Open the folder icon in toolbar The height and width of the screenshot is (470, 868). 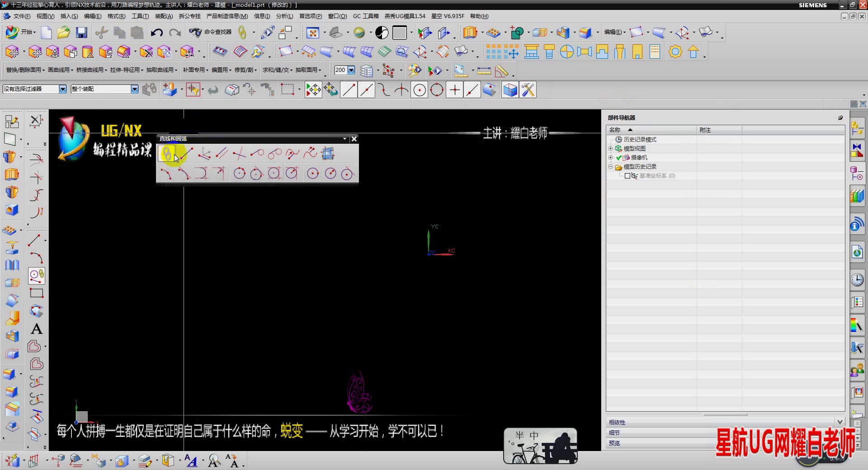pyautogui.click(x=64, y=33)
